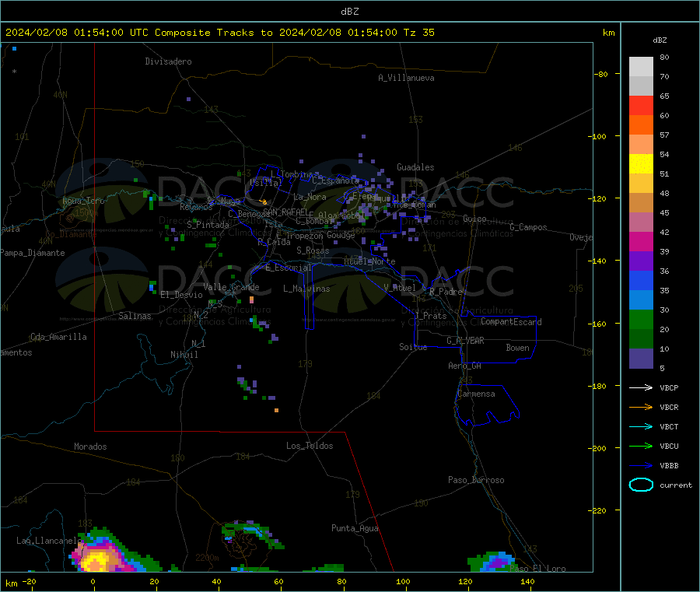Click the Guico label
The width and height of the screenshot is (700, 592).
pos(474,219)
